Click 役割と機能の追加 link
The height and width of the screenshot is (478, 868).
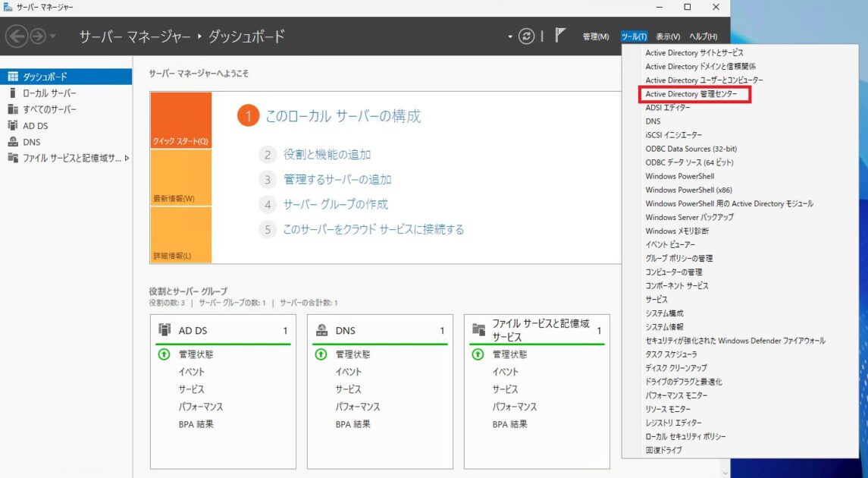point(327,155)
